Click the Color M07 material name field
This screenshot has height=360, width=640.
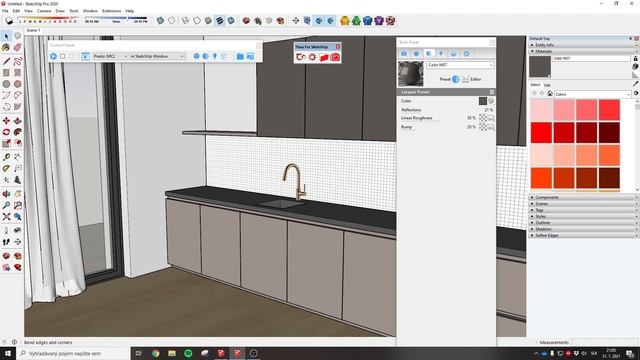[x=591, y=58]
